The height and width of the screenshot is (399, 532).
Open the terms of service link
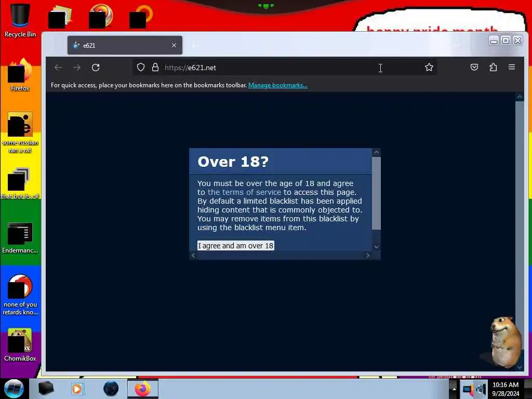click(244, 192)
